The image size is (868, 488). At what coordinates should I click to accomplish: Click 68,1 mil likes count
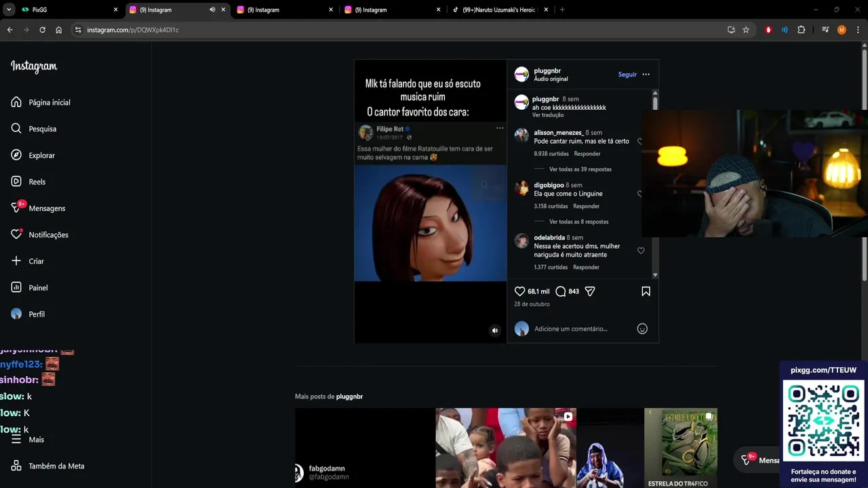tap(538, 291)
